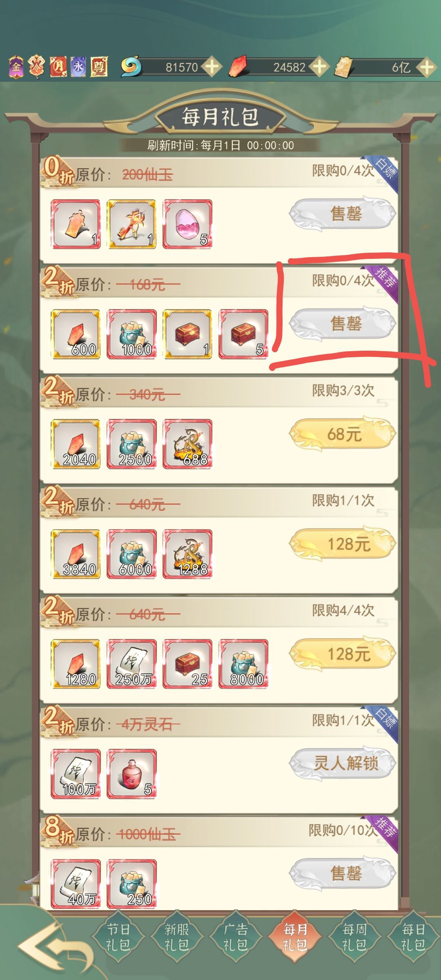The image size is (441, 980).
Task: View the 250万 scroll reward
Action: click(131, 664)
